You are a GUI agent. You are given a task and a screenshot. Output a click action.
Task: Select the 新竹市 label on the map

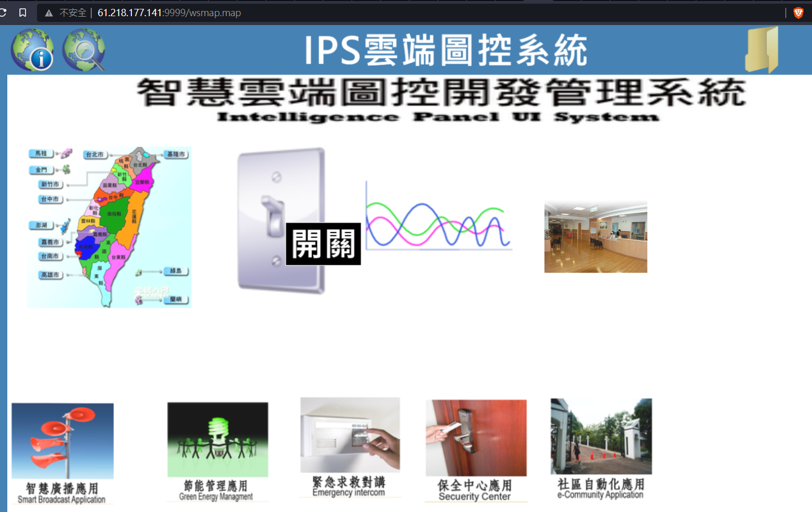[x=51, y=185]
